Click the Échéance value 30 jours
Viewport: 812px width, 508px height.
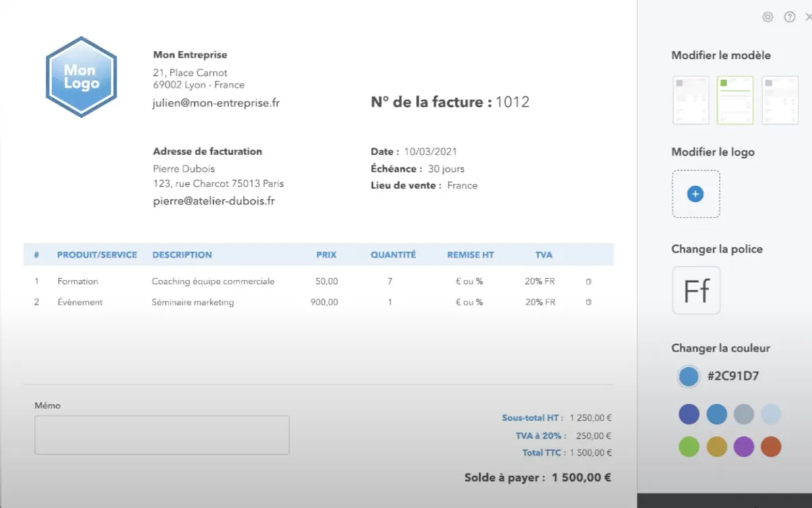[x=446, y=169]
